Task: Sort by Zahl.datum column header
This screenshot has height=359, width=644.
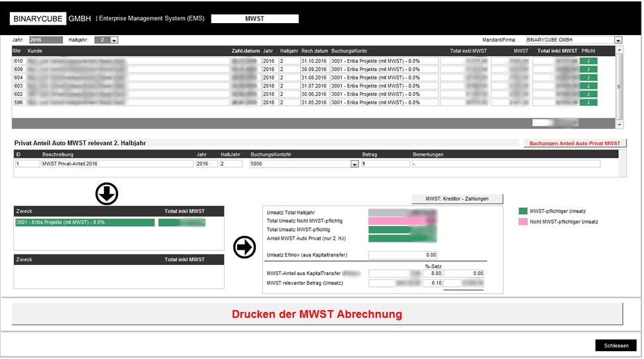Action: click(x=245, y=50)
